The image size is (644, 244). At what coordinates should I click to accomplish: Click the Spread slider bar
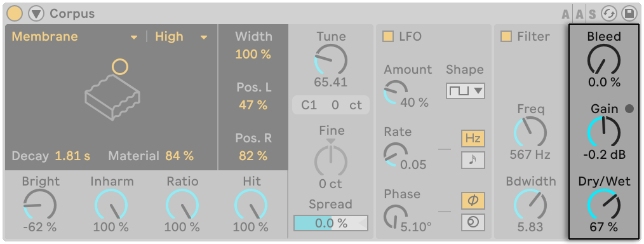331,223
